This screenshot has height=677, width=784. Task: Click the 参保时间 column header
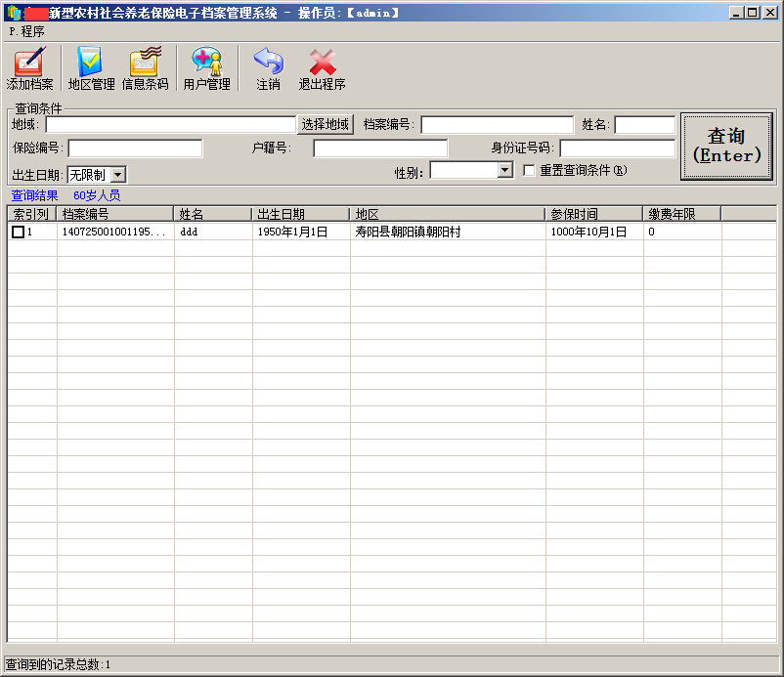coord(593,214)
